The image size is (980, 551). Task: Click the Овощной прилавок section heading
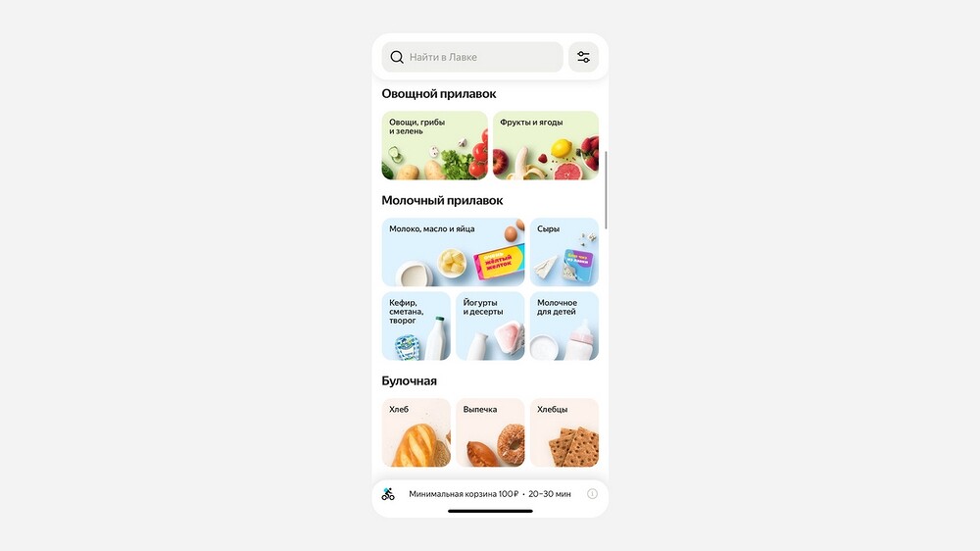coord(439,94)
